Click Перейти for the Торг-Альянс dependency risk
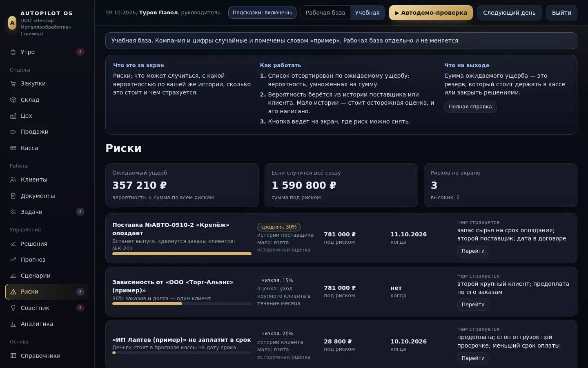The height and width of the screenshot is (368, 588). coord(473,305)
